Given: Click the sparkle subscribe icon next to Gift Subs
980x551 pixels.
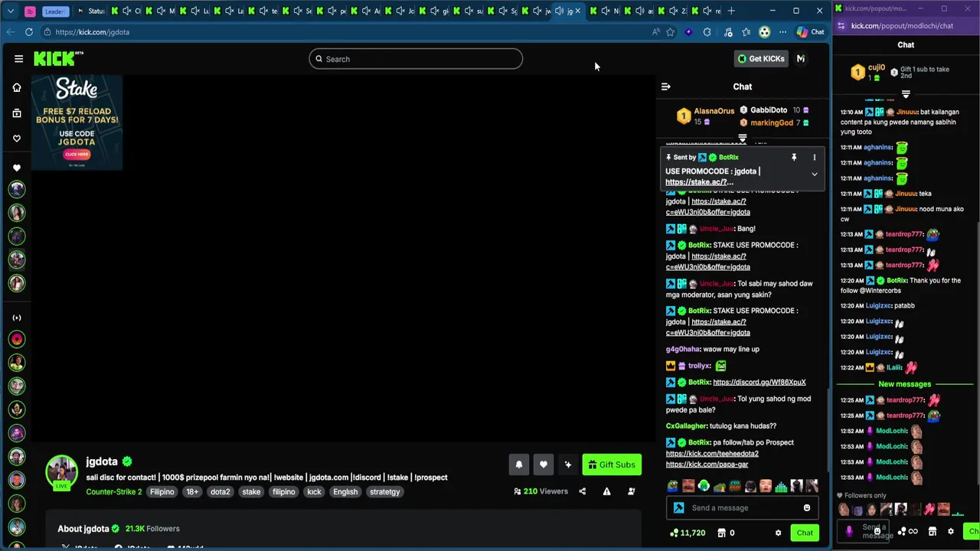Looking at the screenshot, I should pyautogui.click(x=568, y=465).
